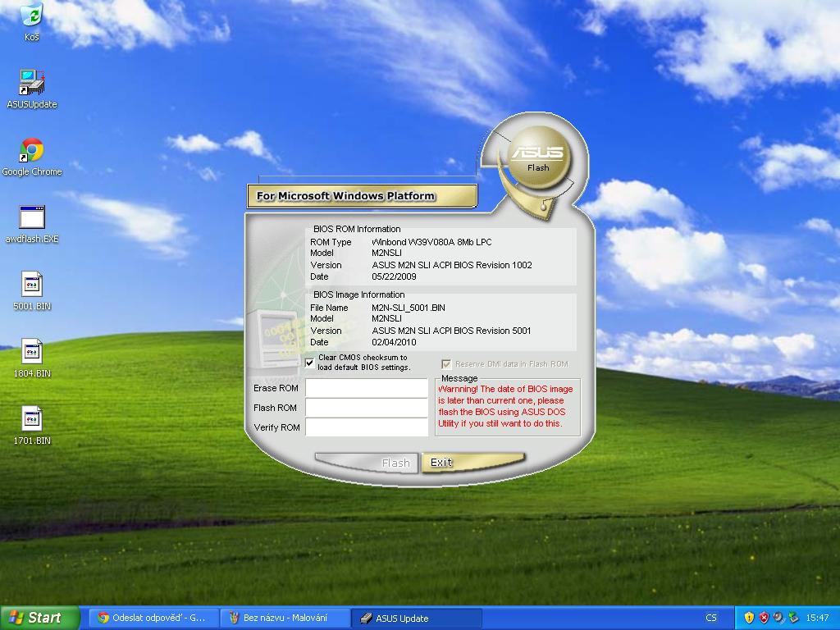Screen dimensions: 840x630
Task: Click the red Warning message text
Action: [505, 406]
